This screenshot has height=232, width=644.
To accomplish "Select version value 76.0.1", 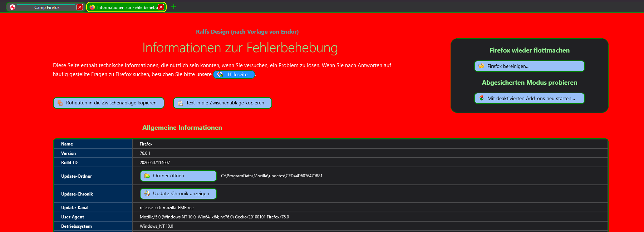I will pos(145,153).
